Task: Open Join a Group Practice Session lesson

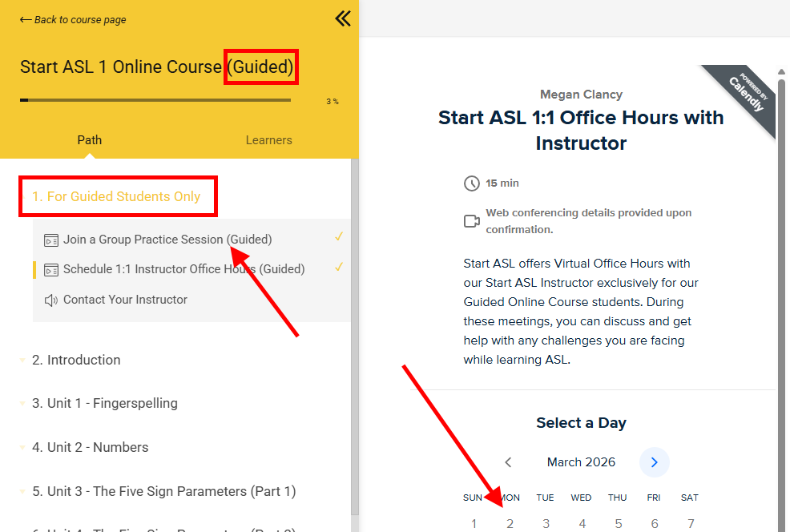Action: [167, 240]
